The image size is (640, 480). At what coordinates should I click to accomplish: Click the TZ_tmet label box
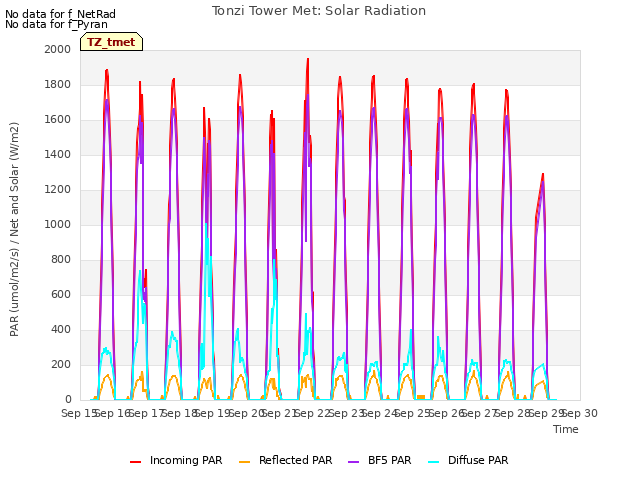pyautogui.click(x=111, y=42)
